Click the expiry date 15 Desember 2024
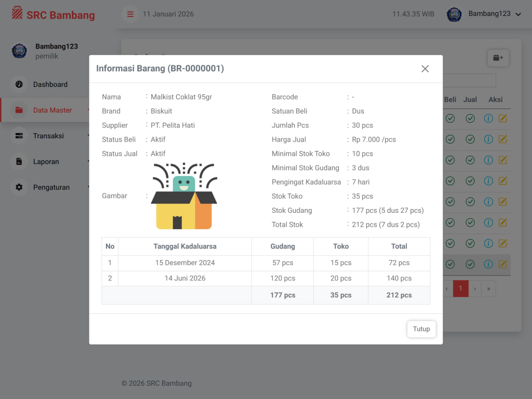 [185, 263]
